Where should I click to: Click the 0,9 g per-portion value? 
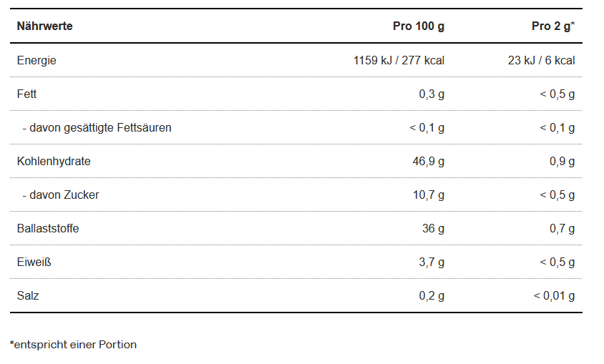562,161
